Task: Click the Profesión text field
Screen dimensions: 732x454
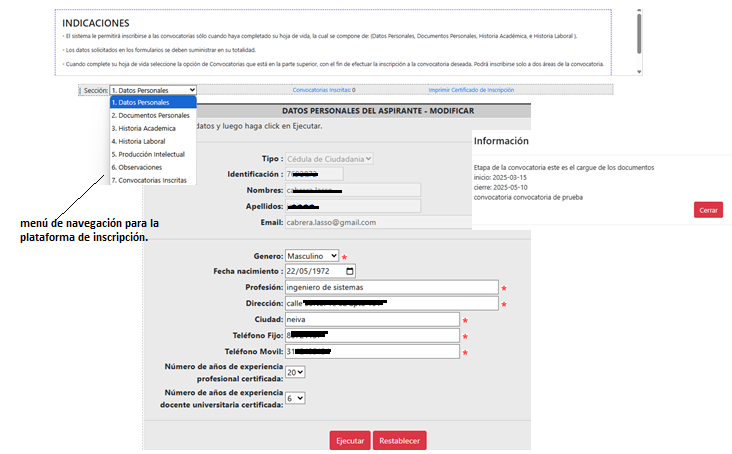Action: (390, 287)
